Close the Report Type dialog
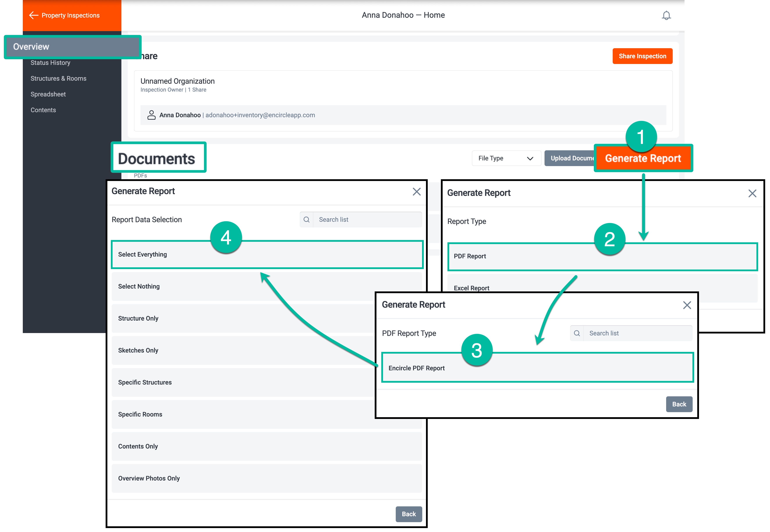 click(752, 194)
